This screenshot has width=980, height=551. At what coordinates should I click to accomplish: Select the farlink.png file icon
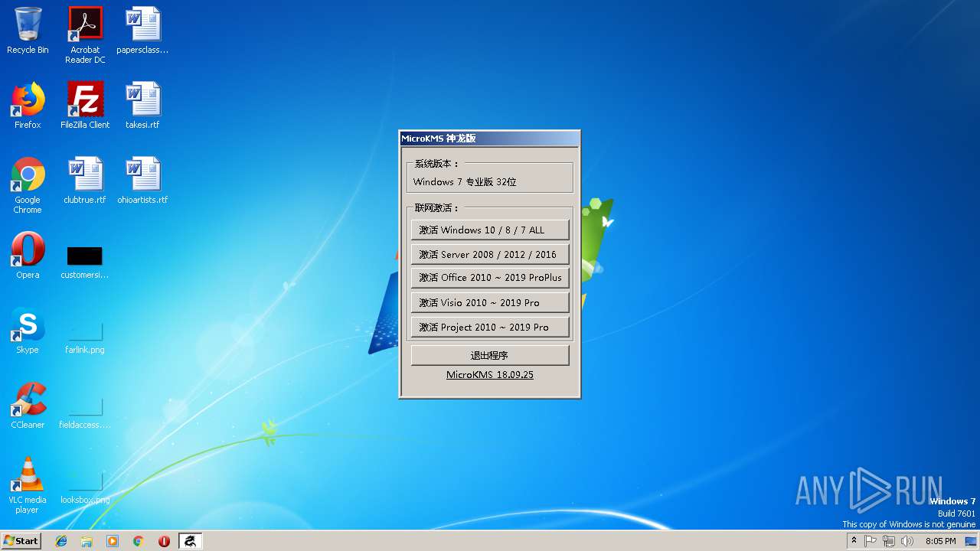pyautogui.click(x=85, y=337)
